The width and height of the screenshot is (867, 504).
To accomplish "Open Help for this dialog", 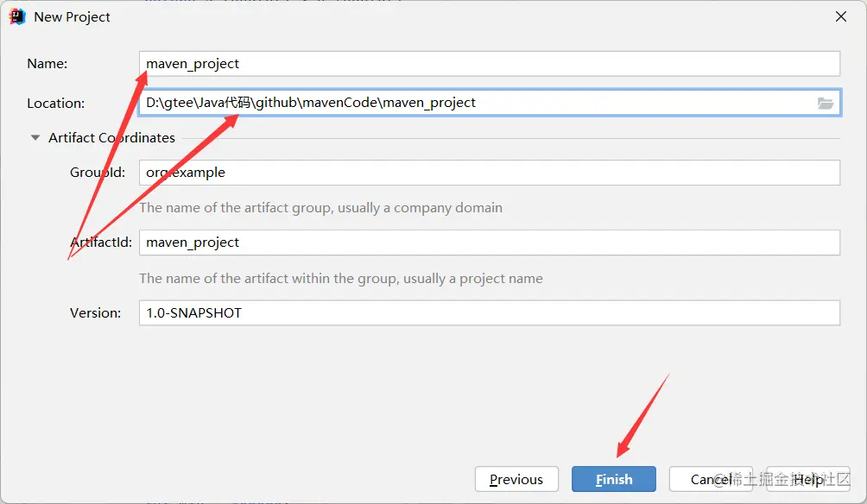I will (x=808, y=479).
